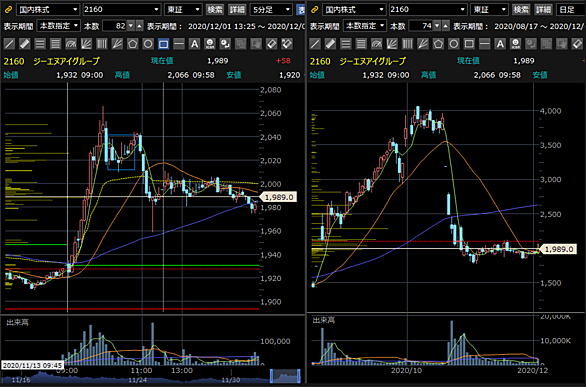Select the trend line tool in left chart
Image resolution: width=586 pixels, height=387 pixels.
pyautogui.click(x=9, y=44)
